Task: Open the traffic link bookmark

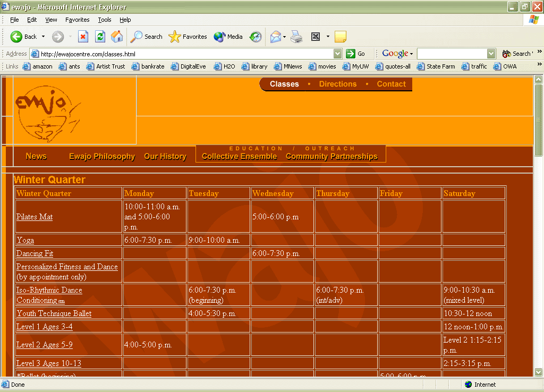Action: (474, 66)
